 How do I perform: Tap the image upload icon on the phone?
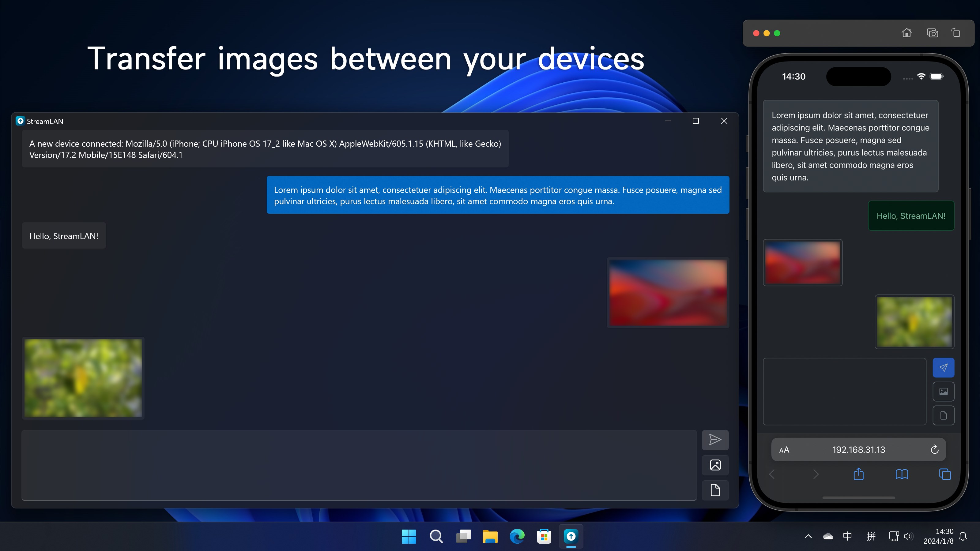pos(943,392)
